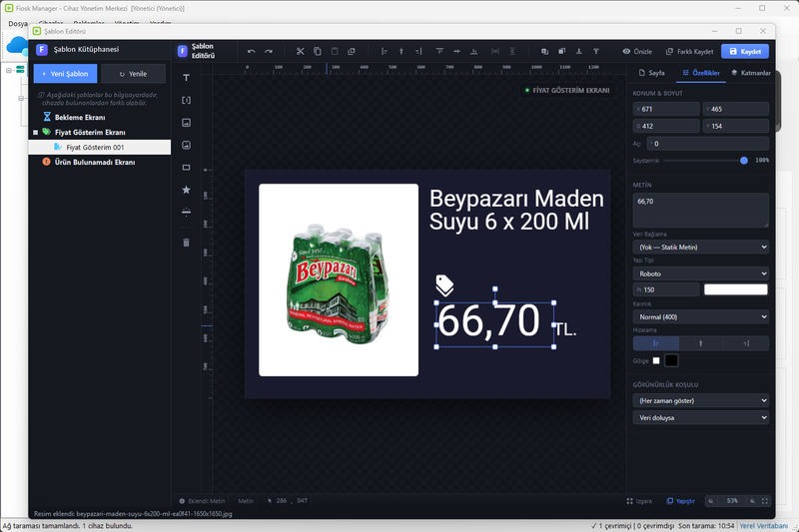
Task: Click the Duplicate icon next to Paste
Action: 352,52
